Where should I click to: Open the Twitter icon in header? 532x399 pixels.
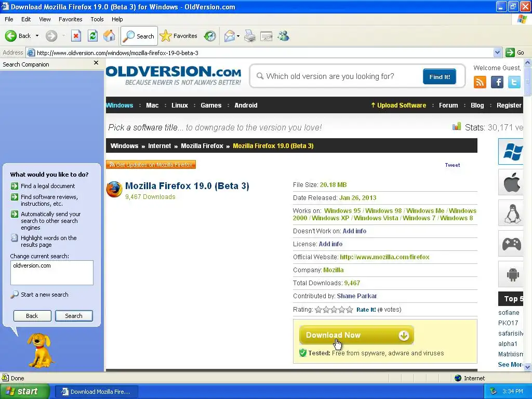514,82
